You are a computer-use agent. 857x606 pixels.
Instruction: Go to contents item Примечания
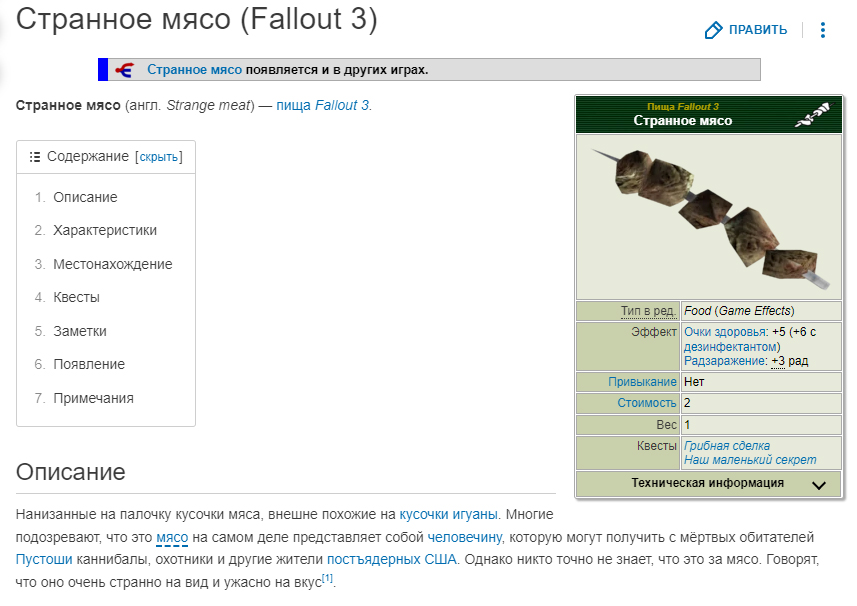click(93, 398)
